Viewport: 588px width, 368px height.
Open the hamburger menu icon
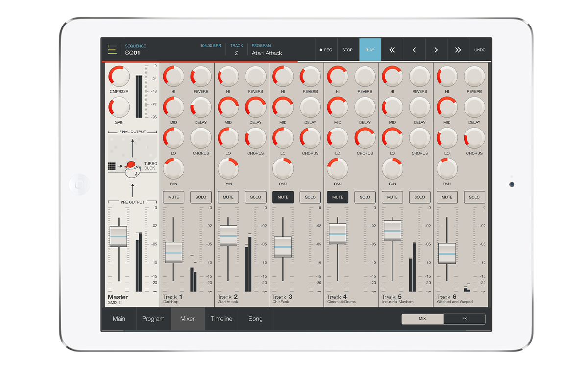(x=112, y=50)
